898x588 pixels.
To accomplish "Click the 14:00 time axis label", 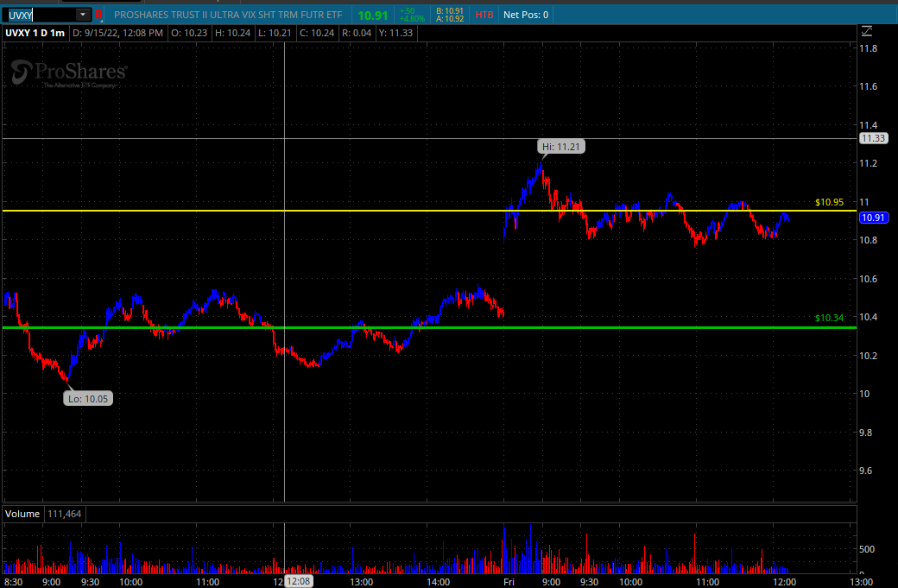I will pyautogui.click(x=438, y=582).
